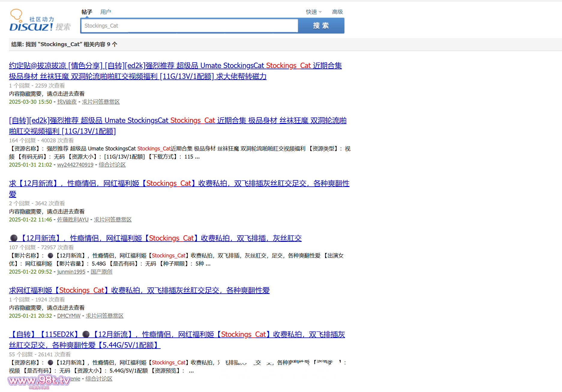
Task: Open the result title with 164 replies
Action: point(178,121)
